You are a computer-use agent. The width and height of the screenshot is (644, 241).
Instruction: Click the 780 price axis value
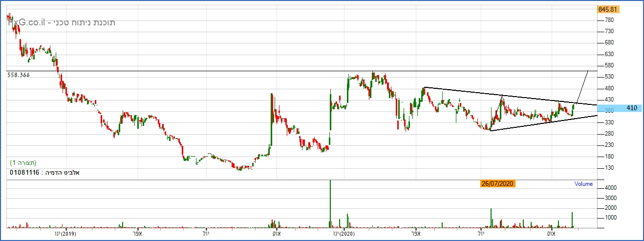609,20
